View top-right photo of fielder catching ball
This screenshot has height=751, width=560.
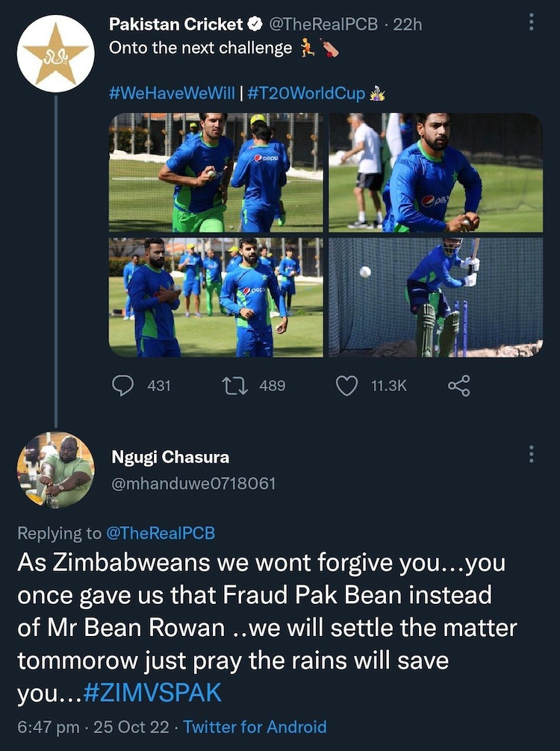pos(436,172)
